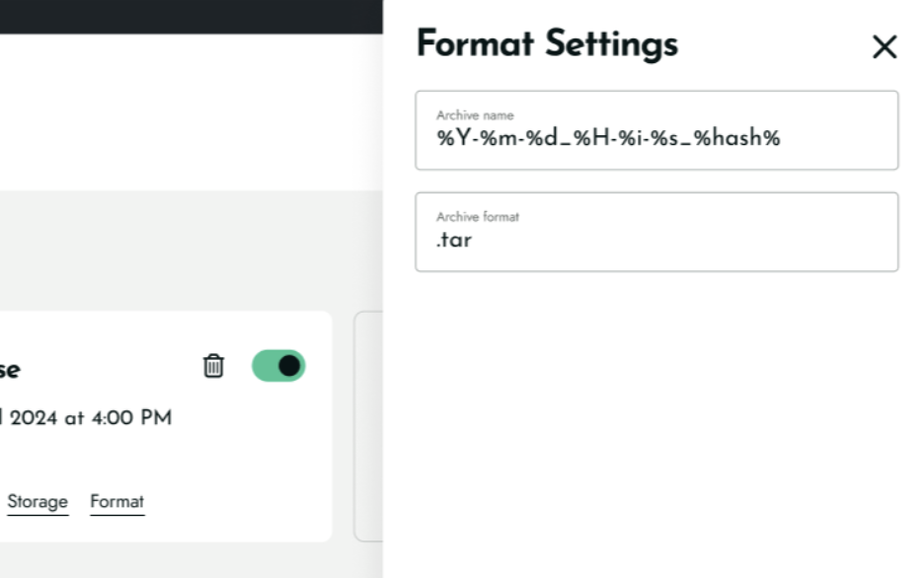This screenshot has width=924, height=578.
Task: Click the white header area under the dark bar
Action: coord(191,111)
